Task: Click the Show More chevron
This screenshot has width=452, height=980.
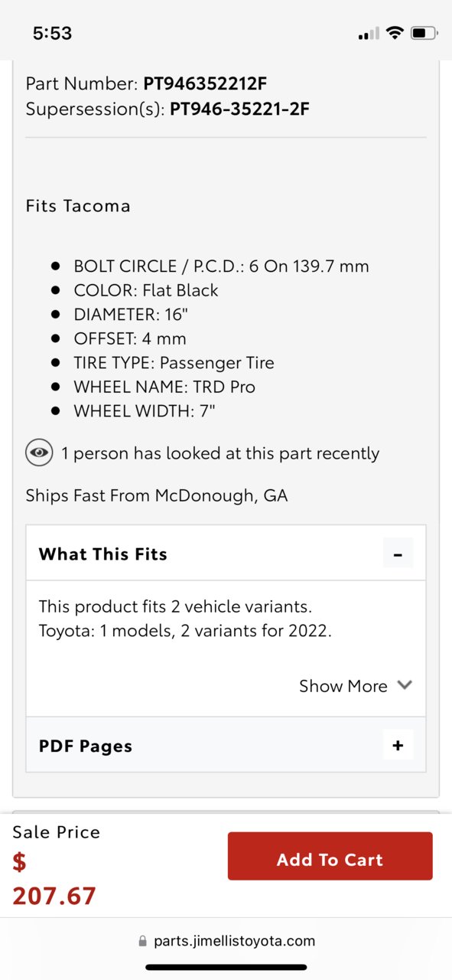Action: (x=405, y=685)
